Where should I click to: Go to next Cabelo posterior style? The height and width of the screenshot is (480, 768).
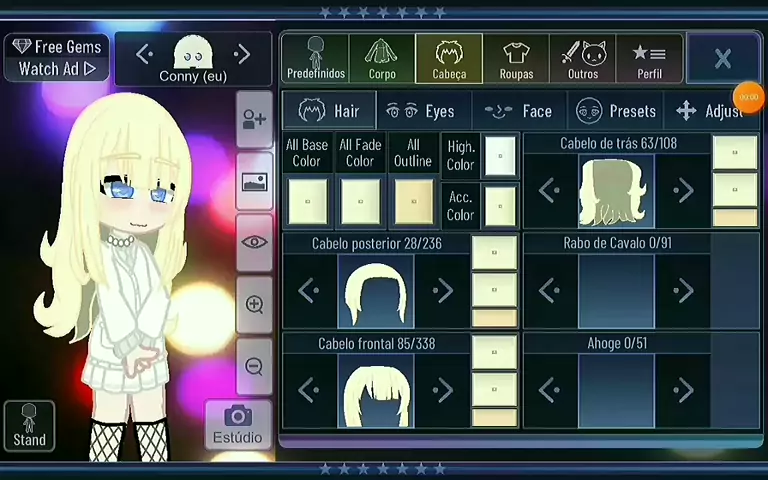click(x=442, y=291)
